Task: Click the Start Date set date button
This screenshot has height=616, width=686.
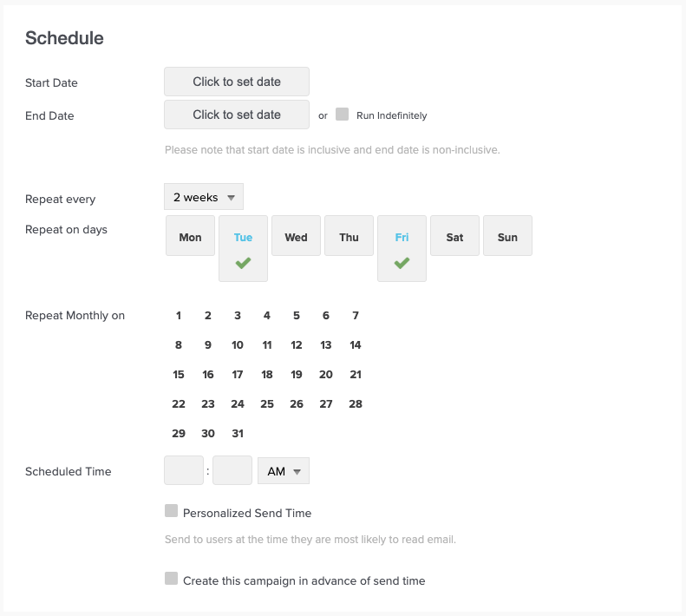Action: tap(237, 82)
